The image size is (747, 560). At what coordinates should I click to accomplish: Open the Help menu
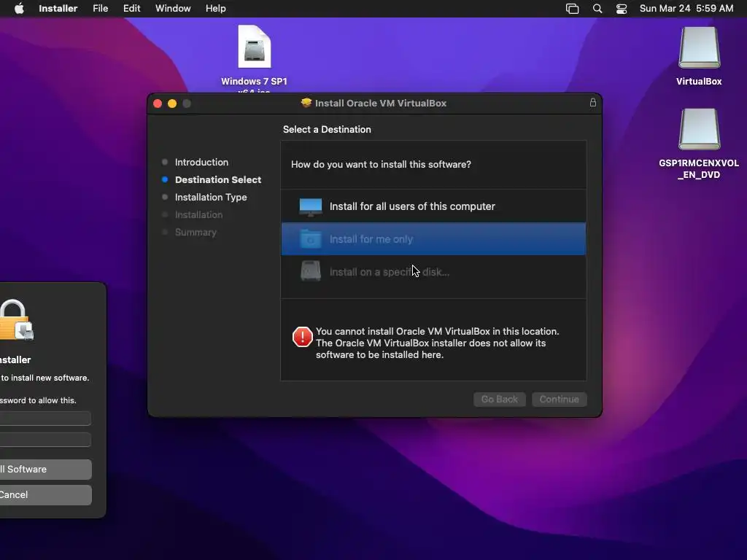216,9
